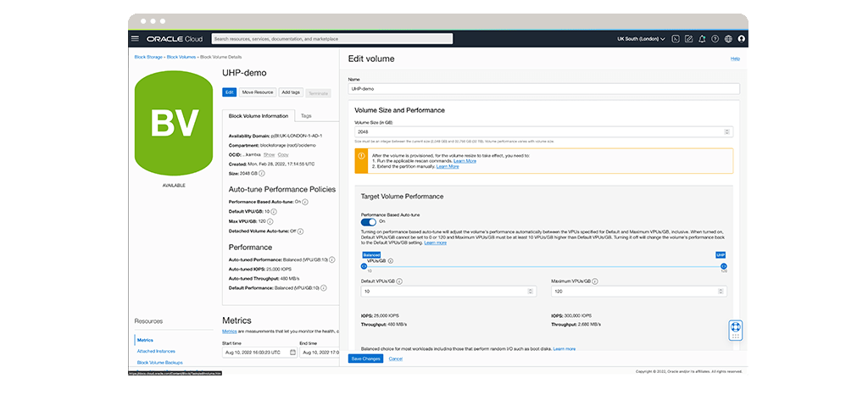Open the notifications bell icon
The image size is (868, 395).
702,39
